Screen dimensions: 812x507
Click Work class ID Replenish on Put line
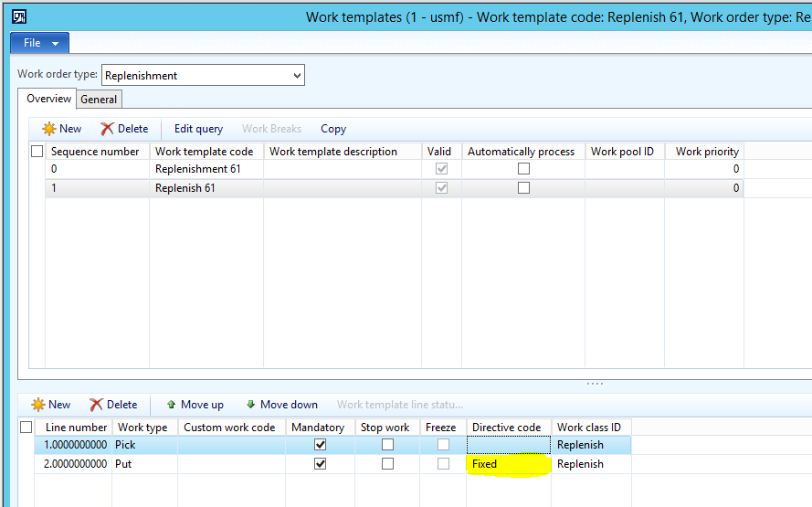click(591, 464)
